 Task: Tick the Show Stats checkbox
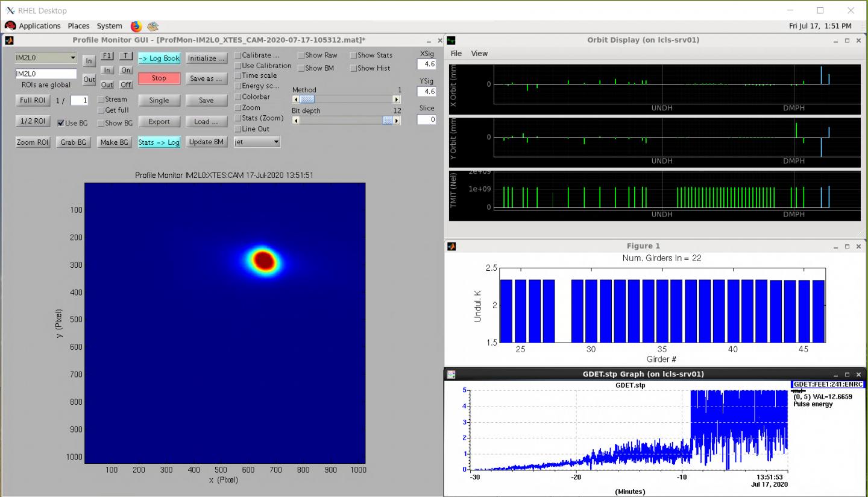(x=353, y=55)
